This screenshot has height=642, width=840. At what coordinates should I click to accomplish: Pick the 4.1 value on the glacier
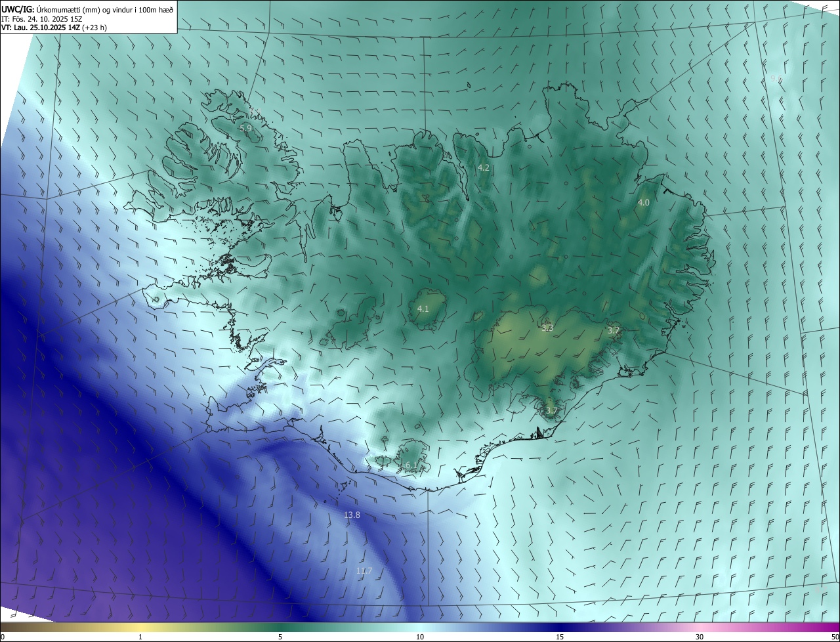click(x=423, y=309)
